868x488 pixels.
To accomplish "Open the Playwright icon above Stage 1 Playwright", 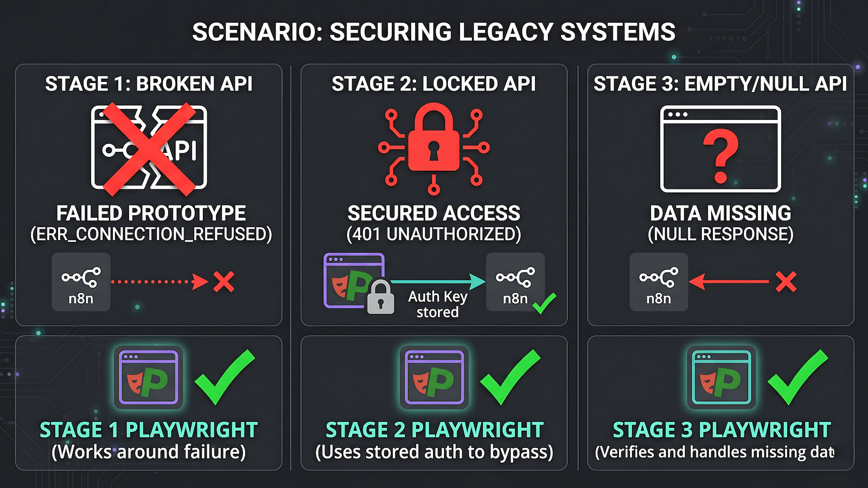I will [x=149, y=377].
